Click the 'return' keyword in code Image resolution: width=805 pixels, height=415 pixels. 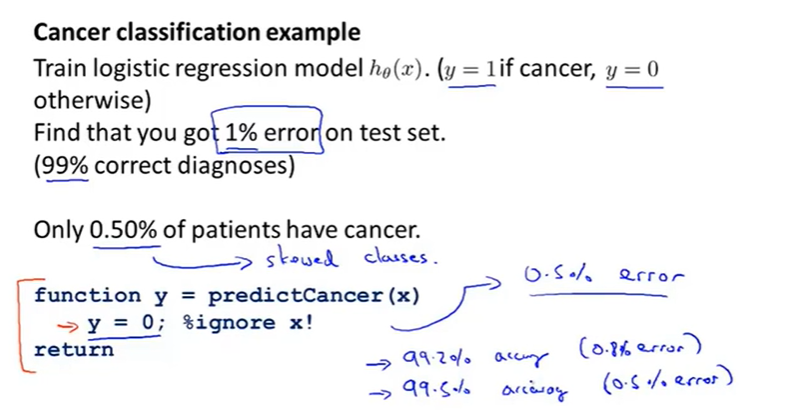click(x=73, y=350)
